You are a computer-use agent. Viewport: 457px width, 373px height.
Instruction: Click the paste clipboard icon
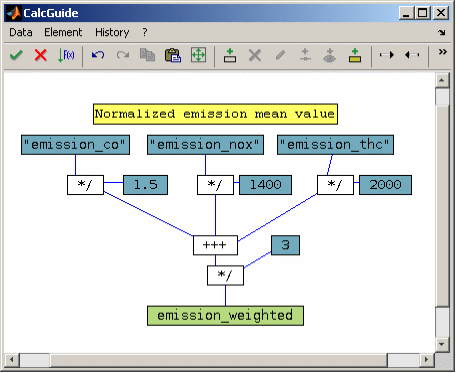click(x=173, y=55)
